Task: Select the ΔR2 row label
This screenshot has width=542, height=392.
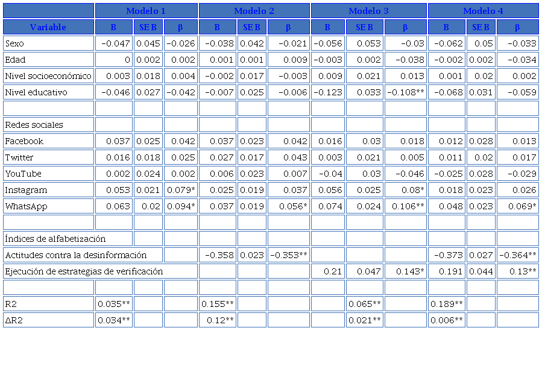Action: pos(48,320)
